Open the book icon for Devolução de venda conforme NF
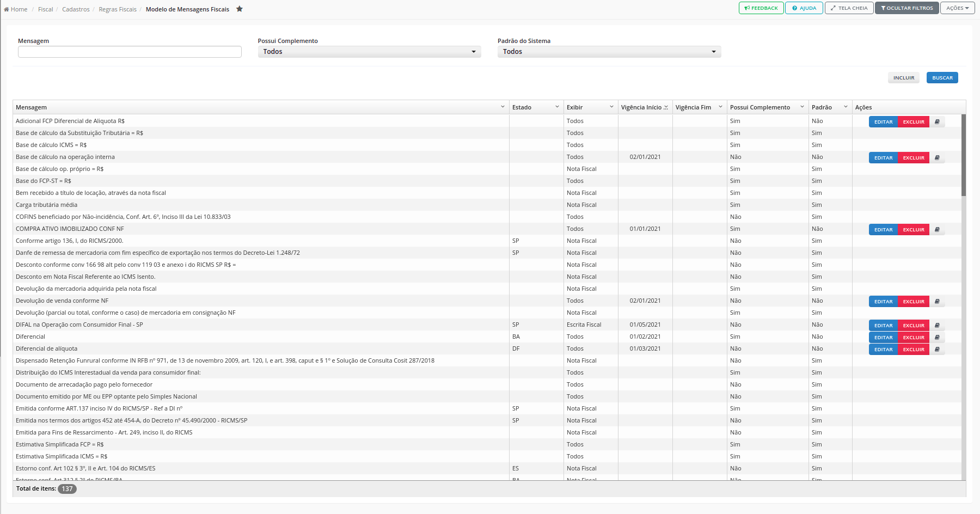 click(x=937, y=302)
